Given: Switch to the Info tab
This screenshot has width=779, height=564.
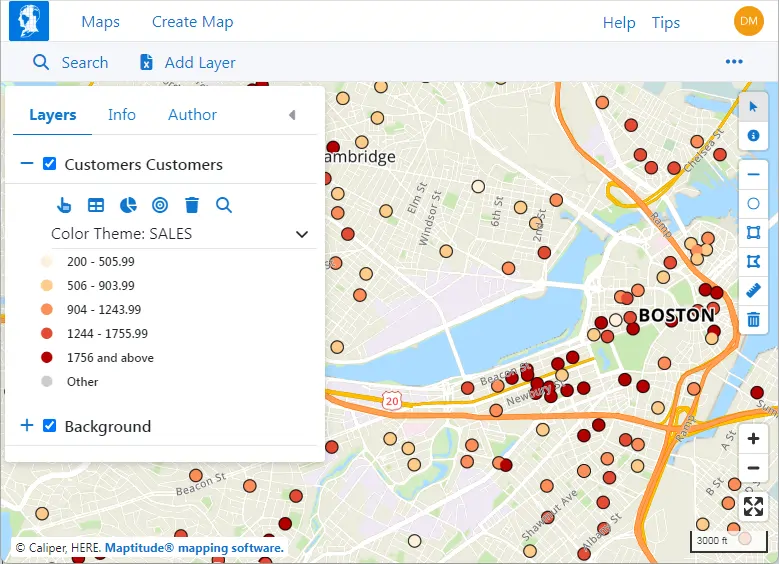Looking at the screenshot, I should (x=122, y=115).
